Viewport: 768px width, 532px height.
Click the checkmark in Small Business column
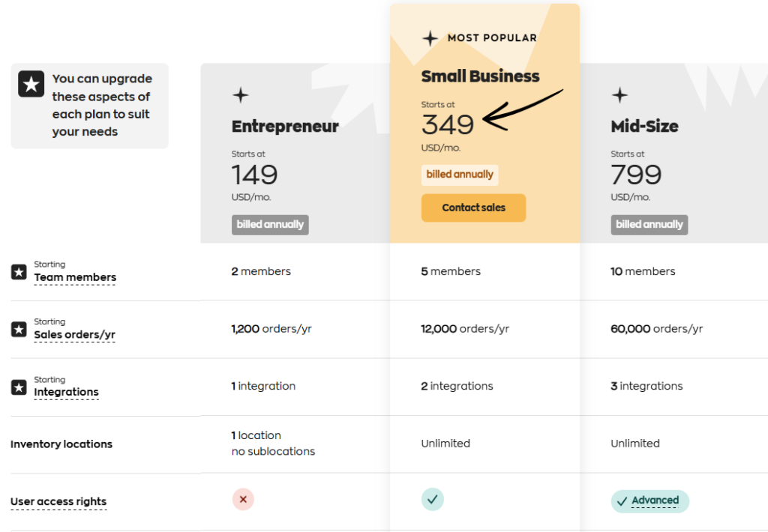pyautogui.click(x=433, y=499)
